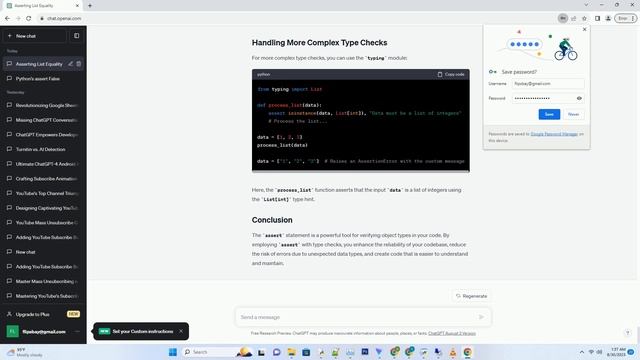This screenshot has width=640, height=360.
Task: Open account menu via three dots
Action: (78, 331)
